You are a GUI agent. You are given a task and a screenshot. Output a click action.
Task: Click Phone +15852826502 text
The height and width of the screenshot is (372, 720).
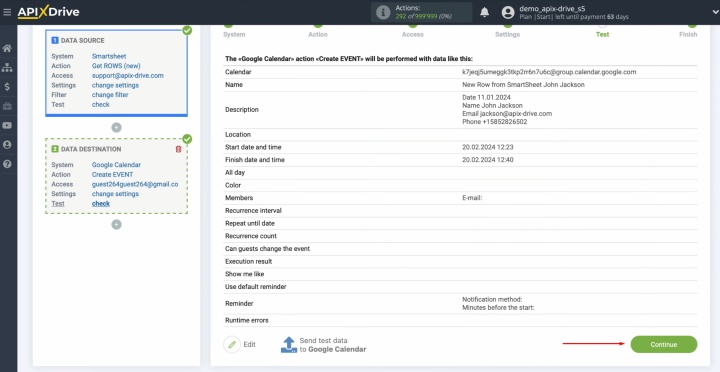[x=495, y=122]
